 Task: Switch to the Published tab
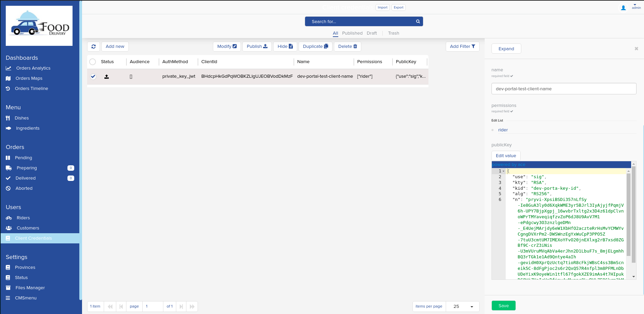(352, 33)
